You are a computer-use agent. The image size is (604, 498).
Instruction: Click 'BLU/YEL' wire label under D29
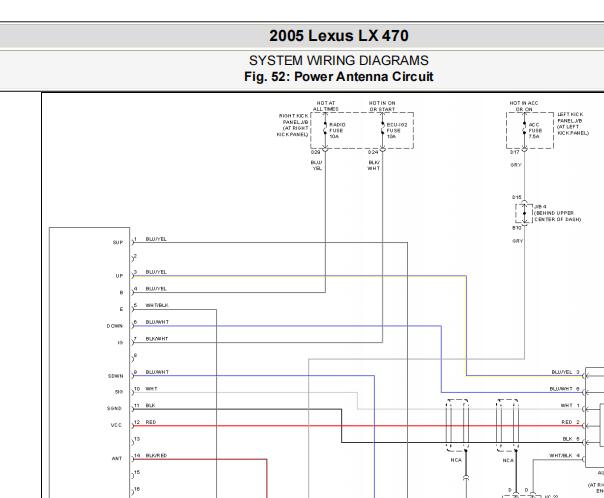pyautogui.click(x=317, y=165)
